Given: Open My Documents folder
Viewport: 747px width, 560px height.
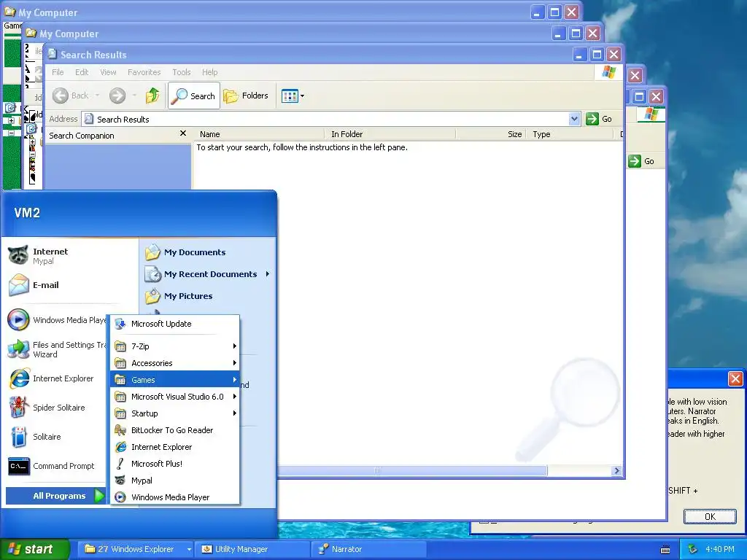Looking at the screenshot, I should click(185, 252).
